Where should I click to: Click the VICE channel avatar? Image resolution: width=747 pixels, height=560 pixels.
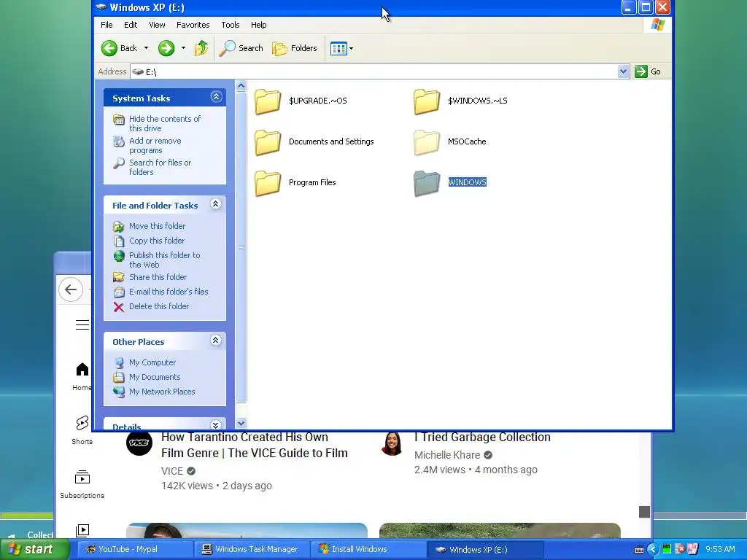(x=139, y=443)
